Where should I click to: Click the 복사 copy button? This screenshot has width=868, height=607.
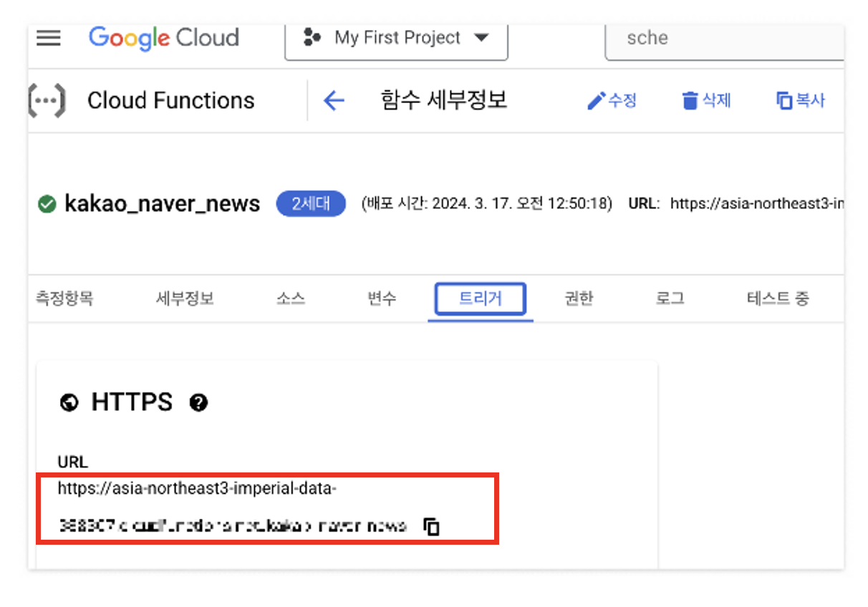point(801,100)
